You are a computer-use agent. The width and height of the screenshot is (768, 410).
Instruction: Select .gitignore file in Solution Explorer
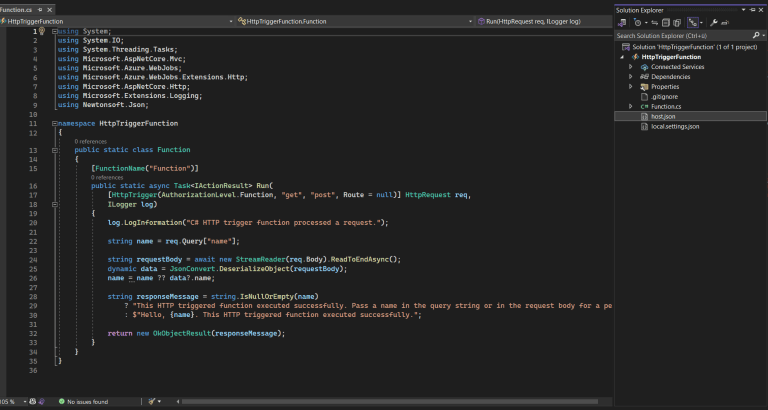pyautogui.click(x=665, y=96)
